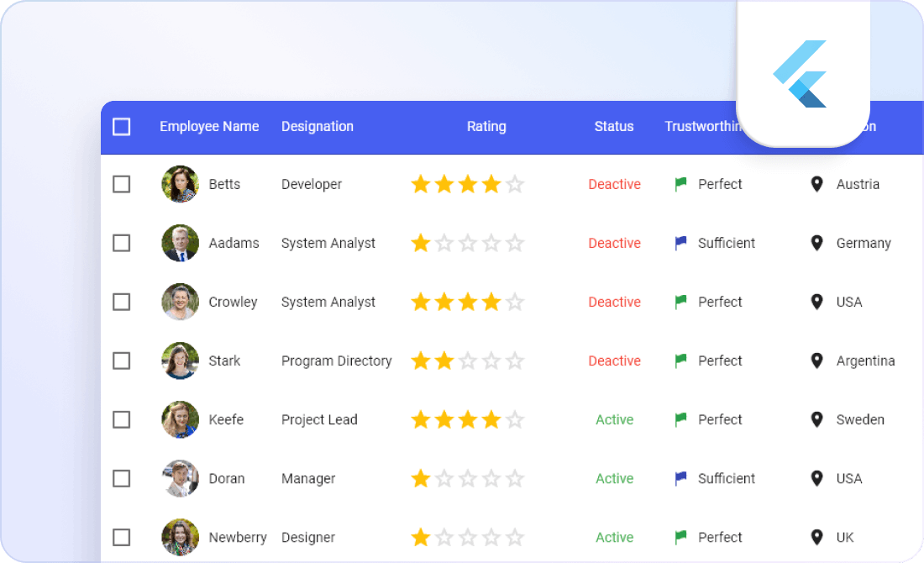Check the checkbox for Betts

tap(122, 184)
